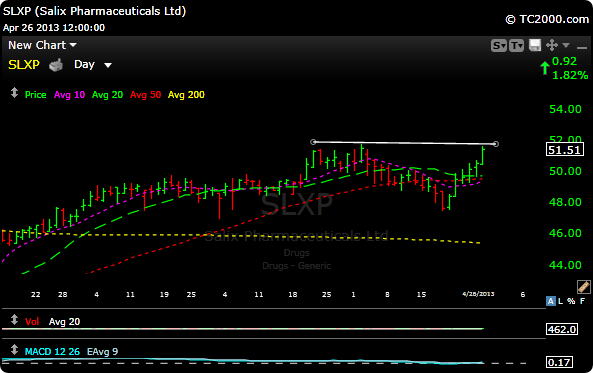Image resolution: width=593 pixels, height=373 pixels.
Task: Click the 0.17 MACD value box
Action: pos(559,362)
